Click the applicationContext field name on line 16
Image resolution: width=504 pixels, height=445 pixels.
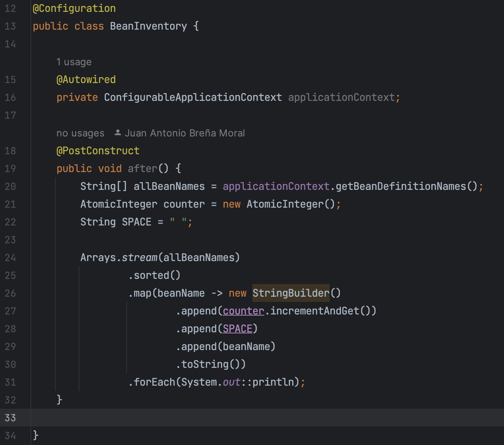(341, 97)
